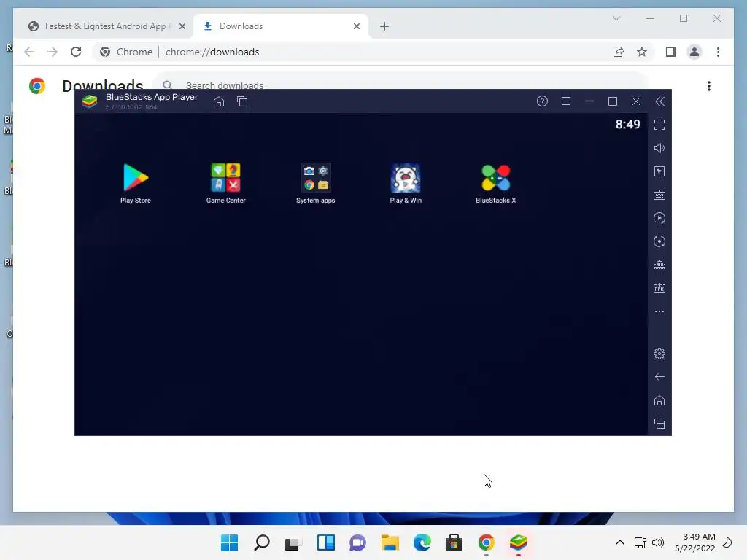Open Chat from the taskbar

click(x=357, y=542)
